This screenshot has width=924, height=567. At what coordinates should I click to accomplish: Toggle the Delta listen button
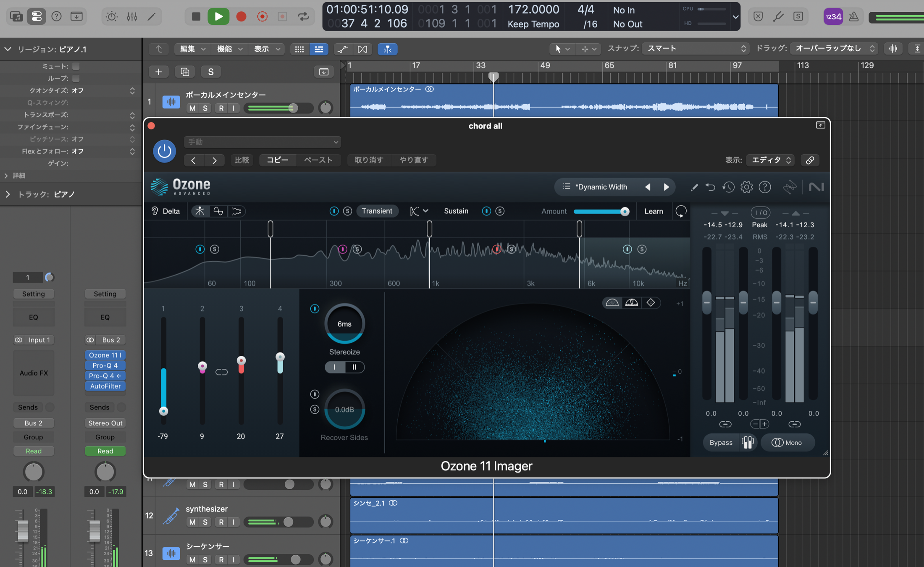(166, 211)
